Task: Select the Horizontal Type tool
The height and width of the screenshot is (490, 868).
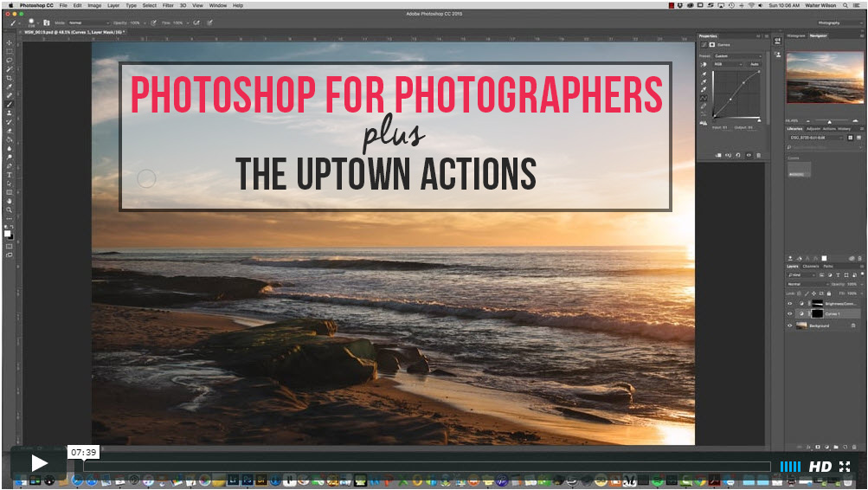Action: click(x=10, y=174)
